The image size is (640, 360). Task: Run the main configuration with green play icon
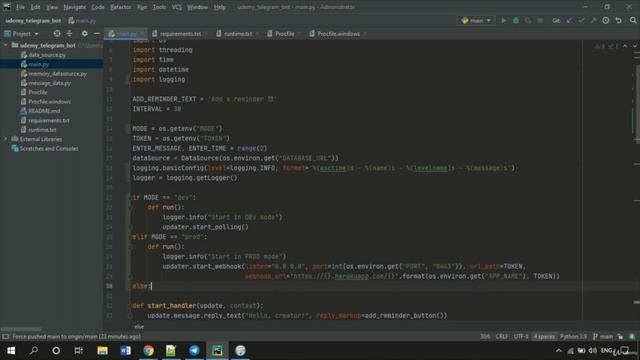(x=504, y=20)
